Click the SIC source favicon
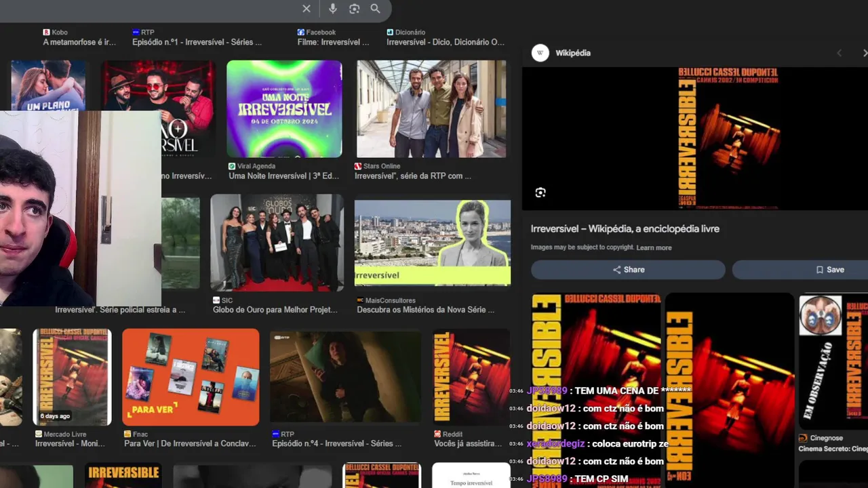Screen dimensions: 868x488 tap(216, 300)
